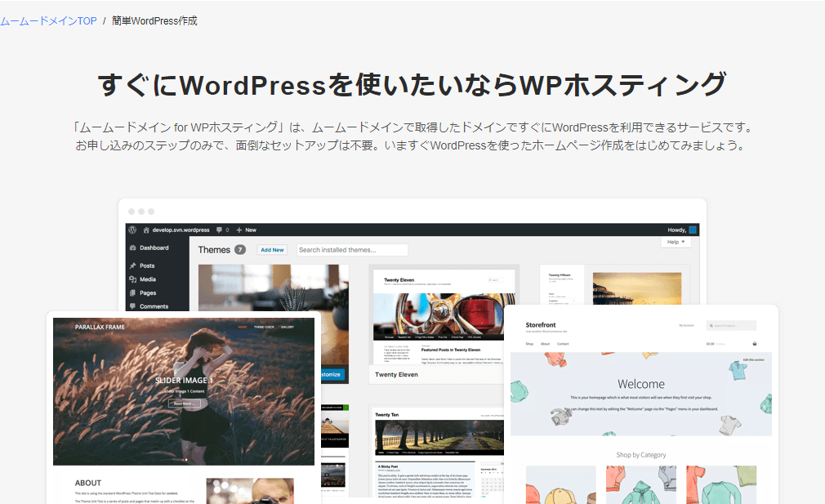Open About in the Storefront navigation
Viewport: 825px width, 504px height.
(x=546, y=344)
